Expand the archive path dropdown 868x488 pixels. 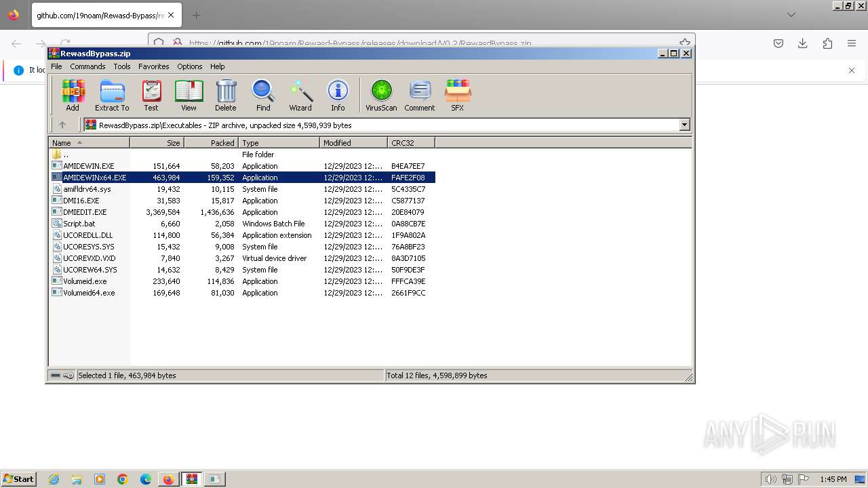[684, 125]
